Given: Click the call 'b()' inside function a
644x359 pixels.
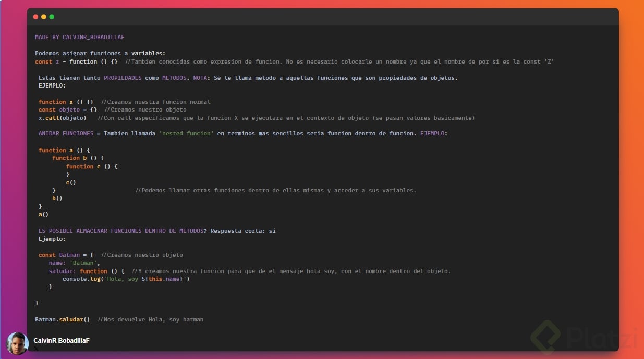Looking at the screenshot, I should coord(57,198).
